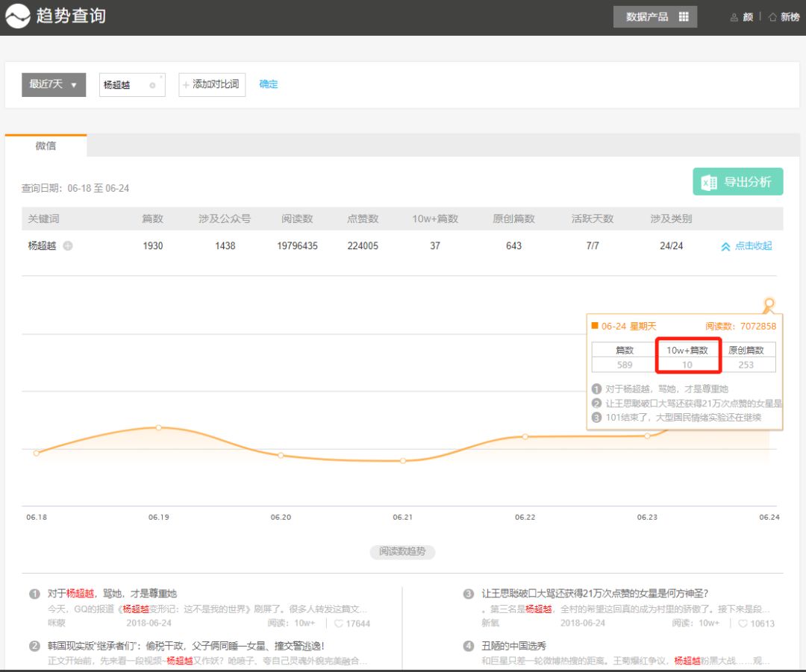Collapse details via 点击收起
Viewport: 806px width, 672px height.
pos(746,246)
